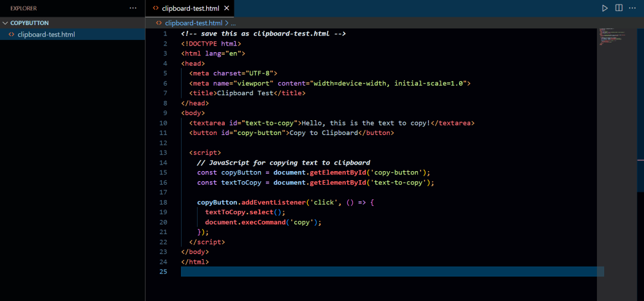
Task: Click the HTML icon on the editor tab
Action: 155,8
